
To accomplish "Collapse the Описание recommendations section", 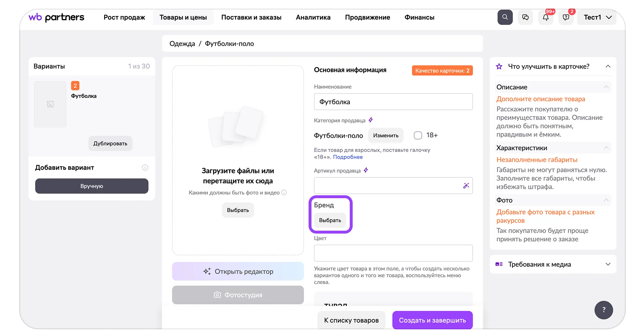I will [x=606, y=87].
